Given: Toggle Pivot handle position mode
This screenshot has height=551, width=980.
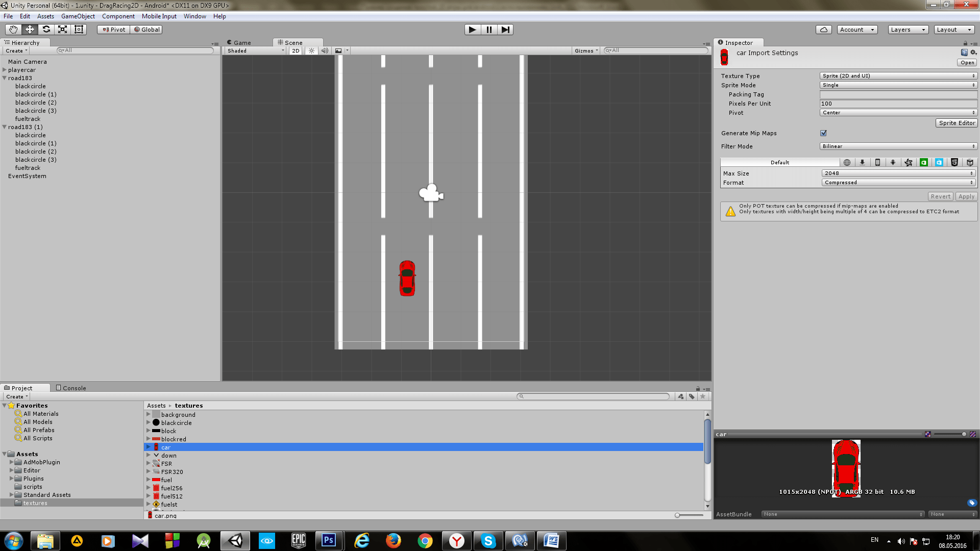Looking at the screenshot, I should click(x=114, y=30).
